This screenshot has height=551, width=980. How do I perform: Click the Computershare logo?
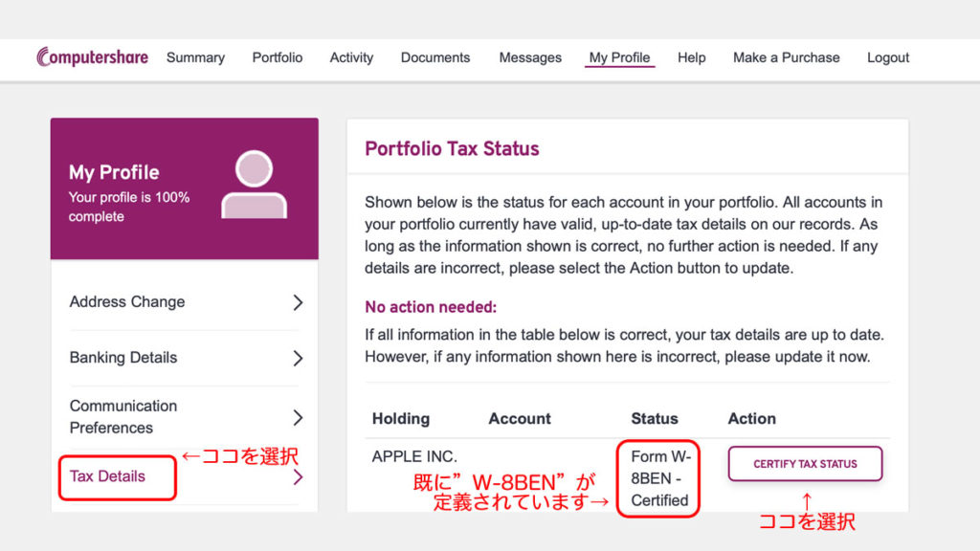tap(93, 56)
